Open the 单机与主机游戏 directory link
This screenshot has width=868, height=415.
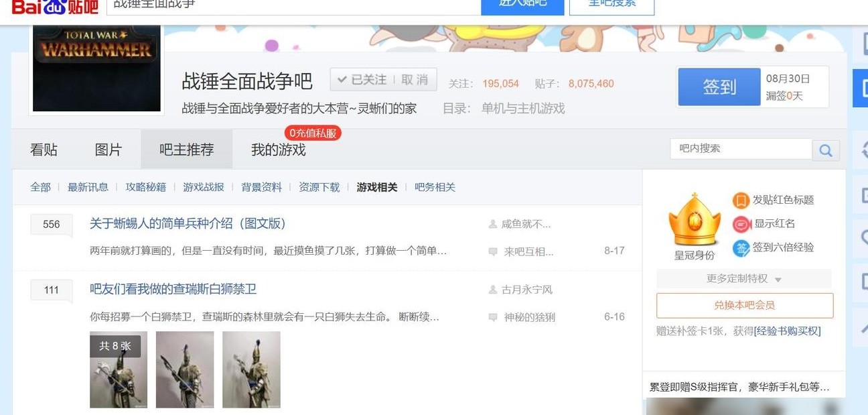point(523,109)
